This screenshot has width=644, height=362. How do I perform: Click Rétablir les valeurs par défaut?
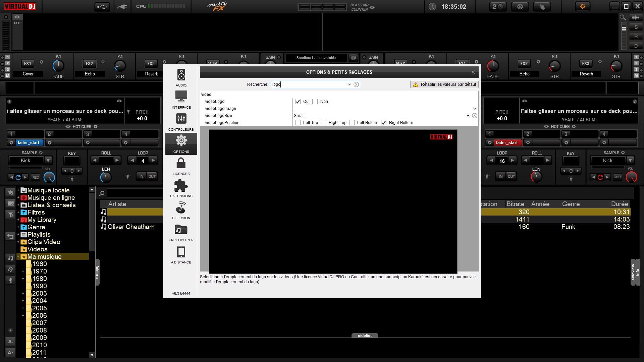pos(444,84)
